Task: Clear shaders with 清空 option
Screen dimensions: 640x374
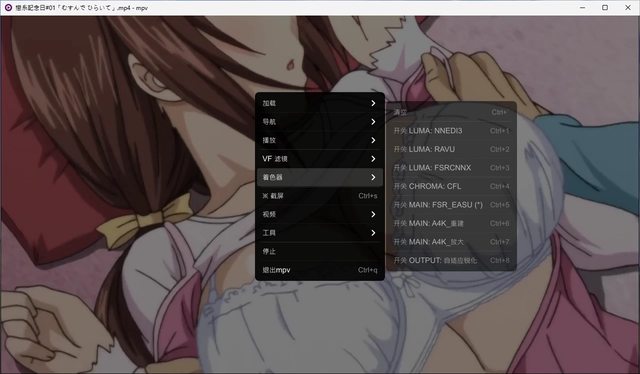Action: (451, 112)
